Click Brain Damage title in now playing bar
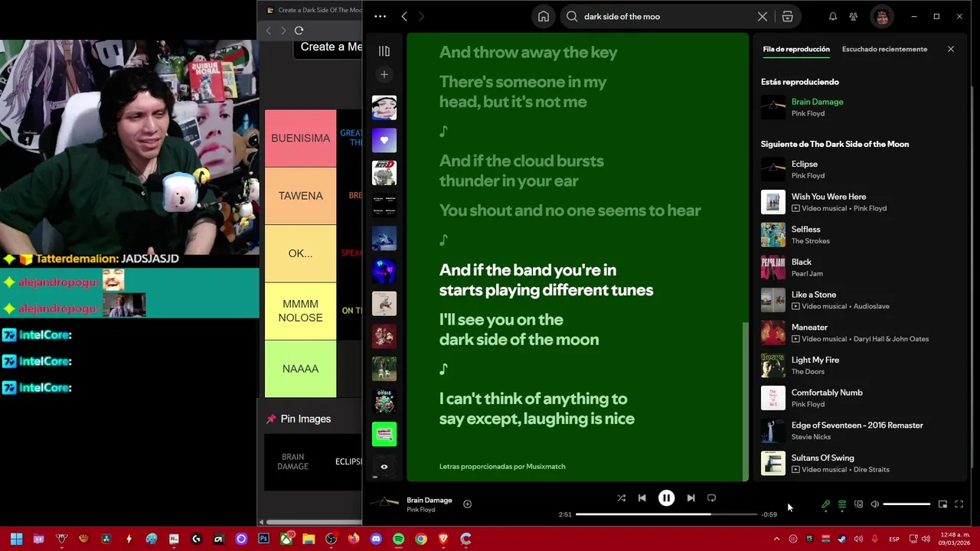The height and width of the screenshot is (551, 980). [x=429, y=500]
